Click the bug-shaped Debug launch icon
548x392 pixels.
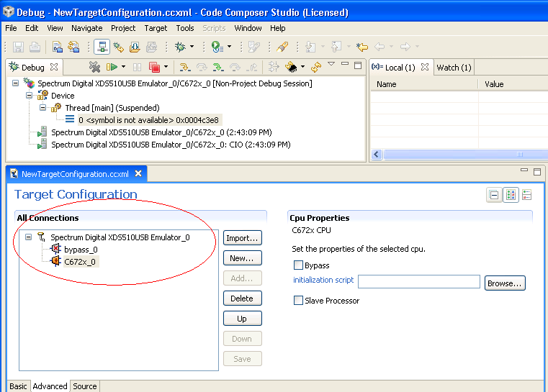pos(180,47)
